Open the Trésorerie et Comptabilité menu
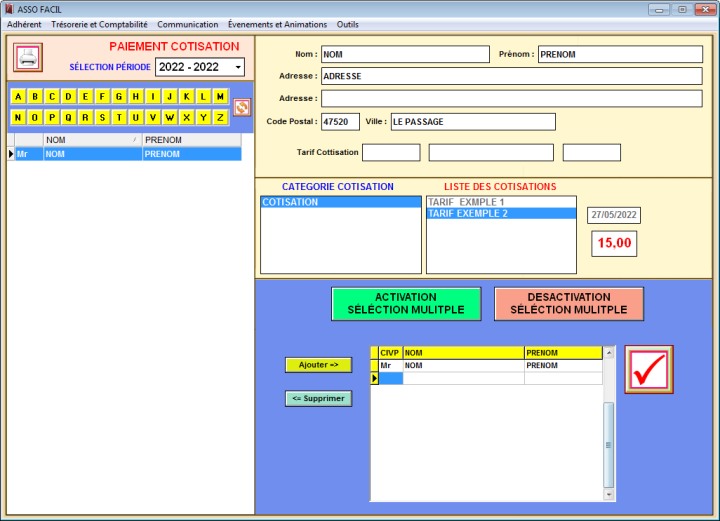 98,24
